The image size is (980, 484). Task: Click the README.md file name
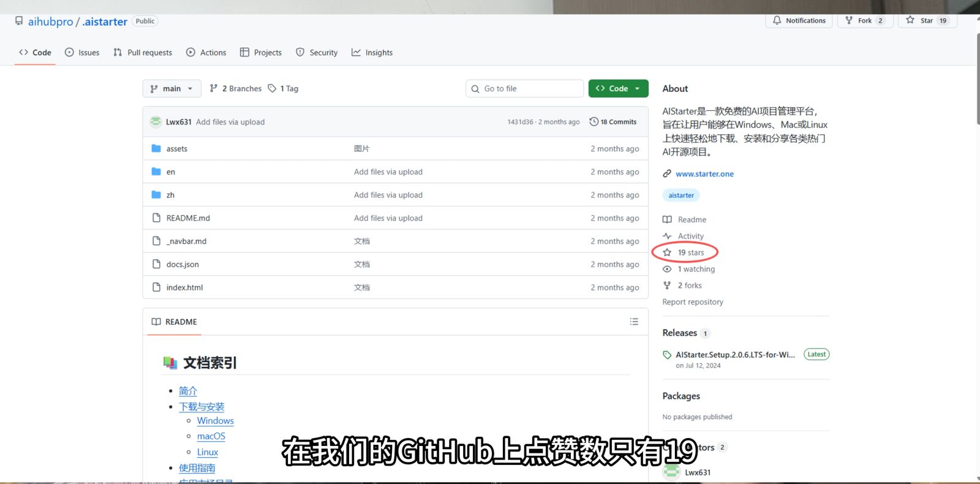tap(188, 218)
